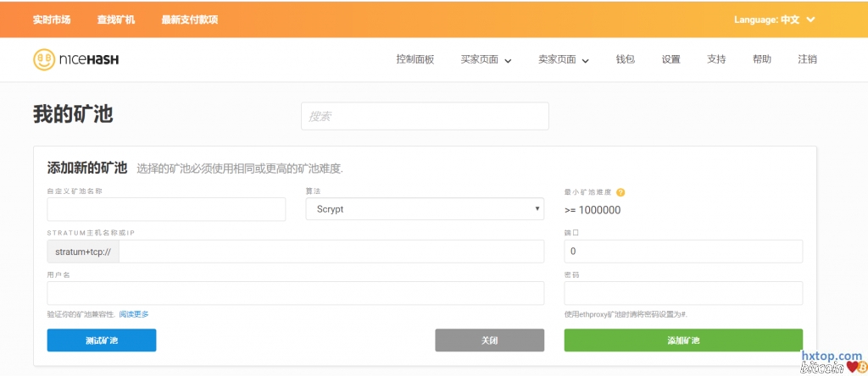Screen dimensions: 868x376
Task: Click the 注销 logout link
Action: [807, 59]
